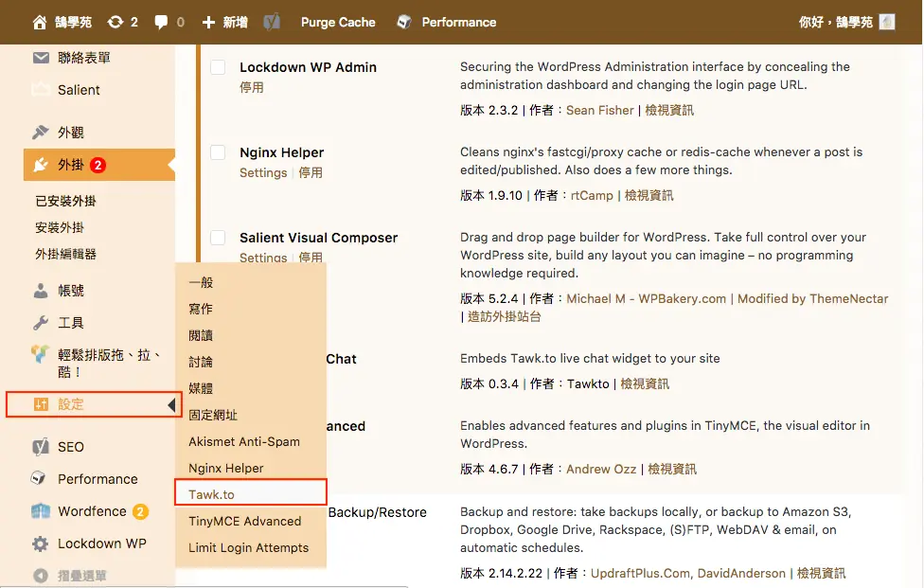The width and height of the screenshot is (924, 588).
Task: Open Settings link under Nginx Helper
Action: click(263, 172)
